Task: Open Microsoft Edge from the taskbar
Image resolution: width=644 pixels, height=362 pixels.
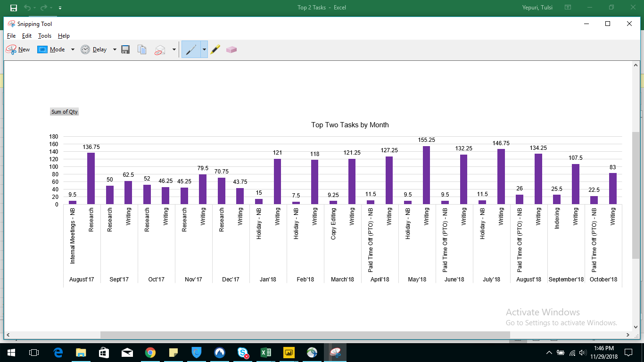Action: point(58,352)
